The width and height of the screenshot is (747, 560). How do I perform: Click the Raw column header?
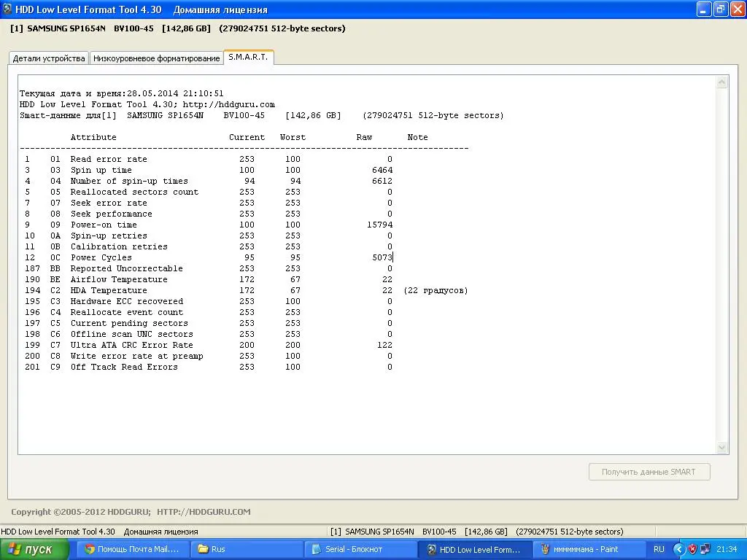tap(364, 137)
